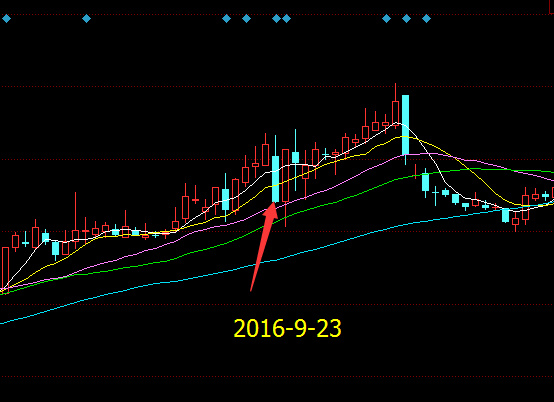Select the first diamond of the adjacent touching pair
Image resolution: width=554 pixels, height=402 pixels.
pyautogui.click(x=277, y=18)
